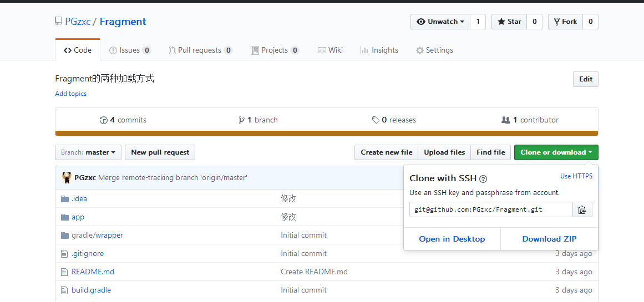Open the gradle/wrapper folder icon
The image size is (644, 302).
[65, 235]
